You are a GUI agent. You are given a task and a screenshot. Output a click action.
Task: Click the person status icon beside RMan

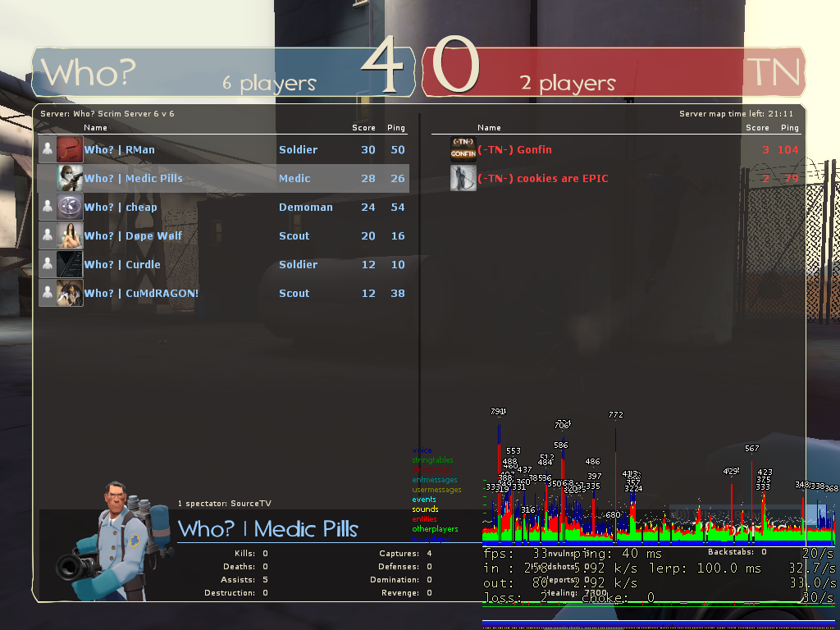point(48,149)
